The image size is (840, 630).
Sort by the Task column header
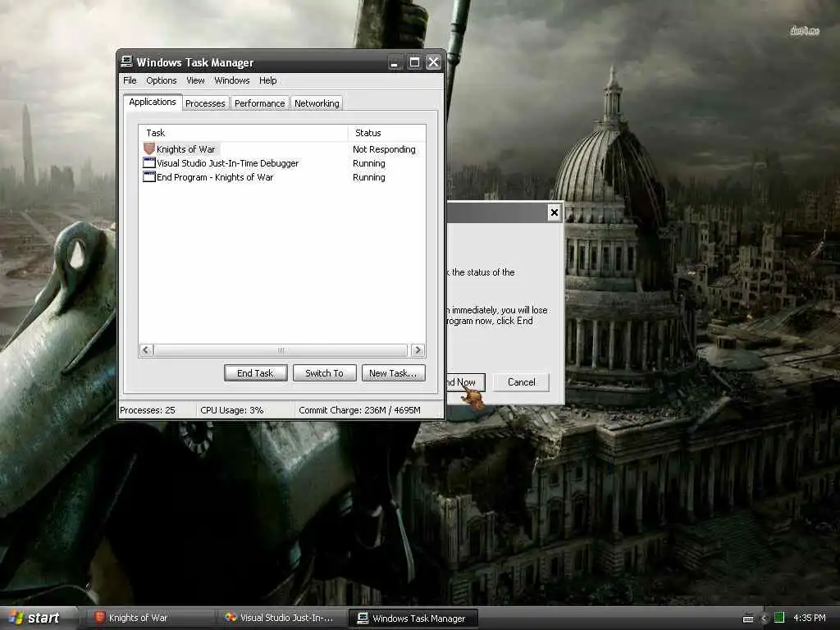pyautogui.click(x=243, y=133)
